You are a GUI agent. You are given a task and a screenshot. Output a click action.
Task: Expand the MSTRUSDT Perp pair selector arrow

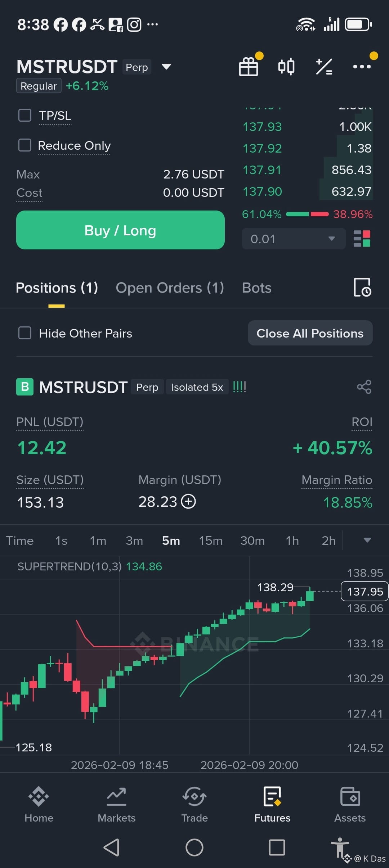(166, 67)
